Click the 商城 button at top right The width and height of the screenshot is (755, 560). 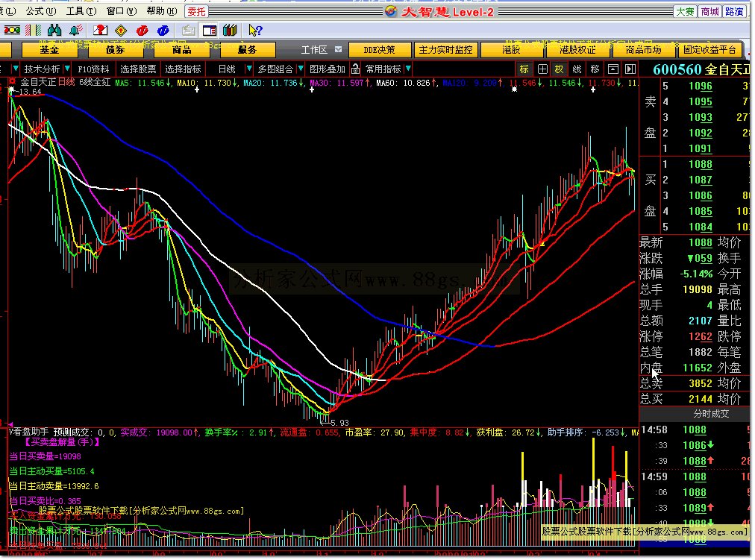click(x=709, y=11)
